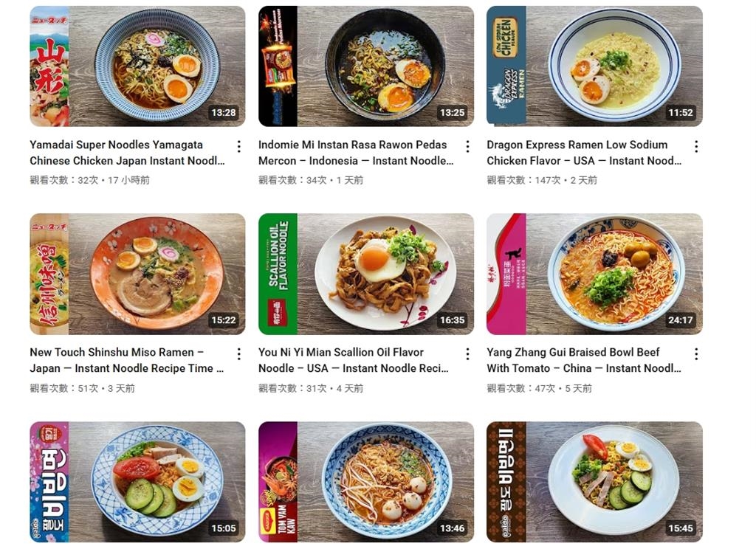
Task: Open options menu for Yamadai Super Noodles video
Action: tap(239, 146)
